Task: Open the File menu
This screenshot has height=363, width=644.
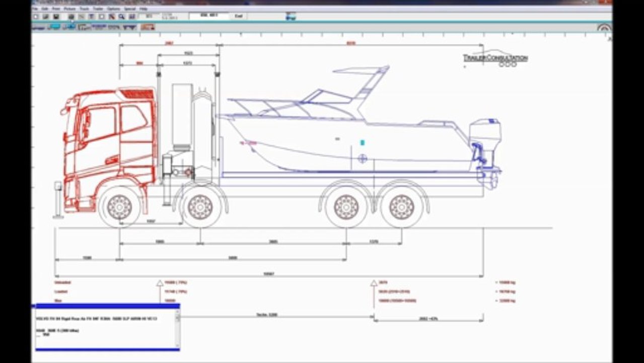Action: click(35, 9)
